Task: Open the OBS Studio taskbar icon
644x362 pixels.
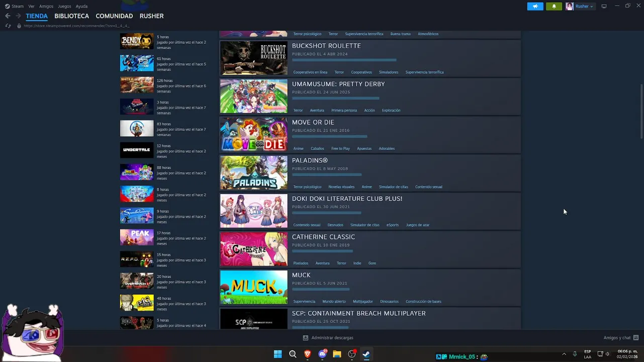Action: 352,354
